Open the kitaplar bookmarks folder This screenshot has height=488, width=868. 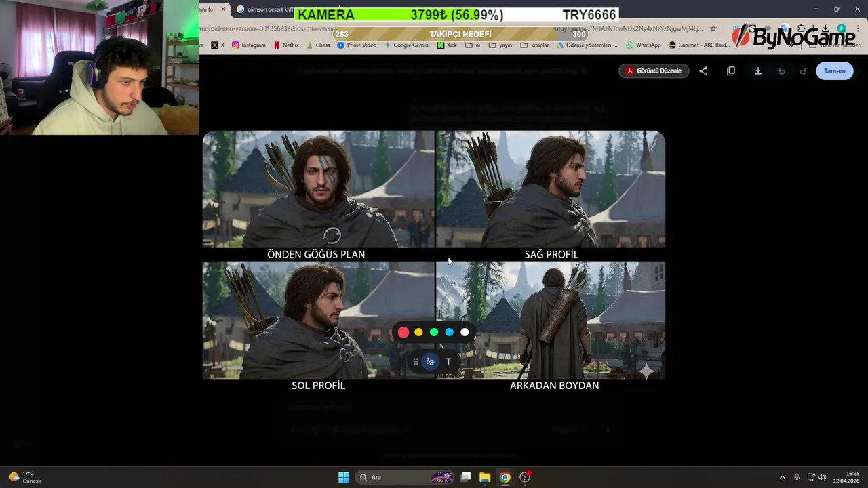coord(534,45)
